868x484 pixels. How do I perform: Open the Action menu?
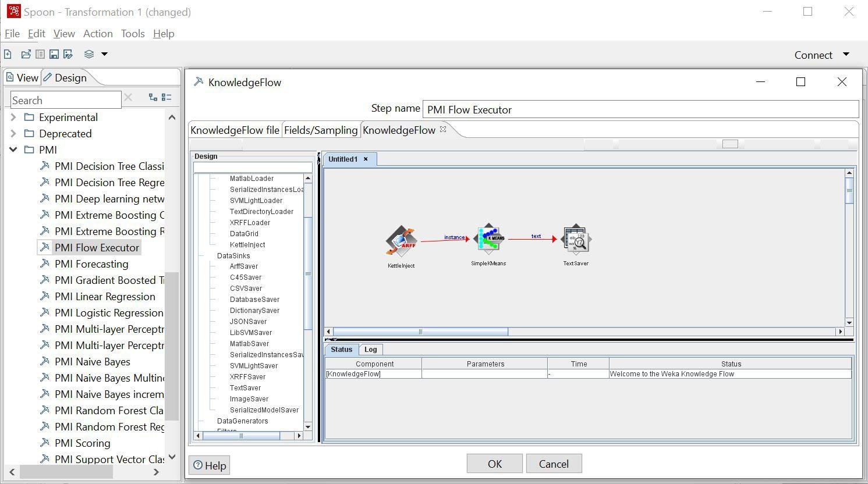pos(98,34)
